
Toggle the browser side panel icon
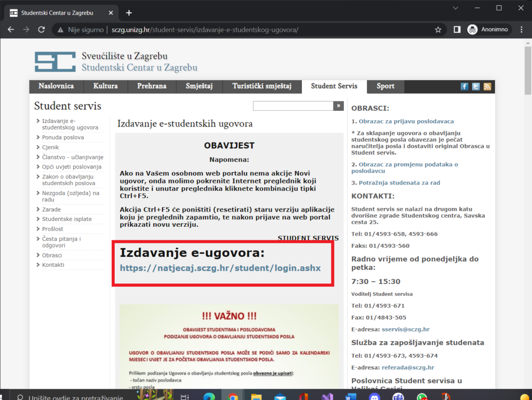457,30
